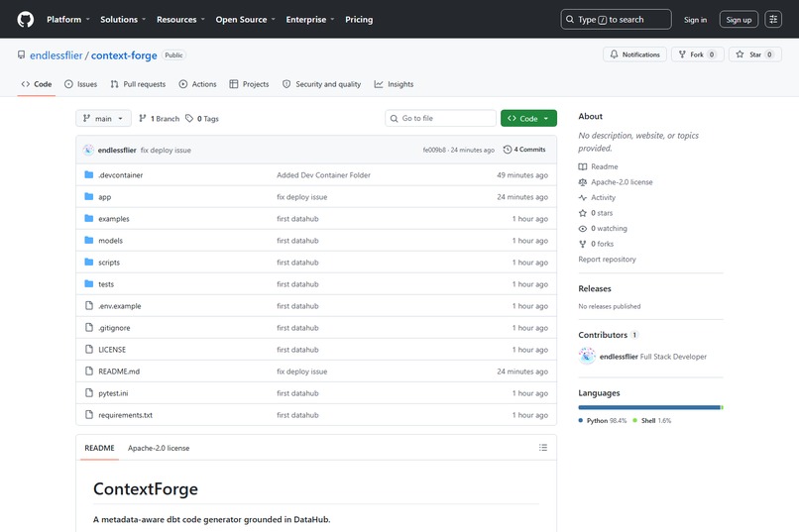Switch to the Pull requests tab

[138, 84]
